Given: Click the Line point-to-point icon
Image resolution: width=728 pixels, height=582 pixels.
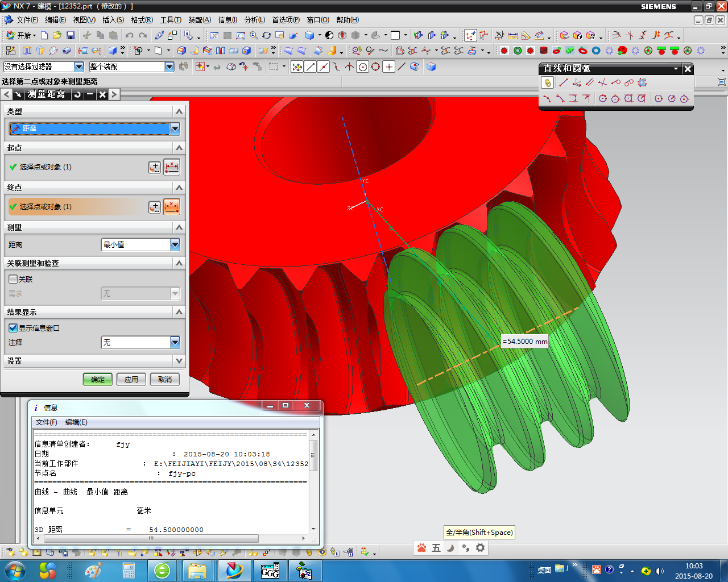Looking at the screenshot, I should [x=563, y=82].
